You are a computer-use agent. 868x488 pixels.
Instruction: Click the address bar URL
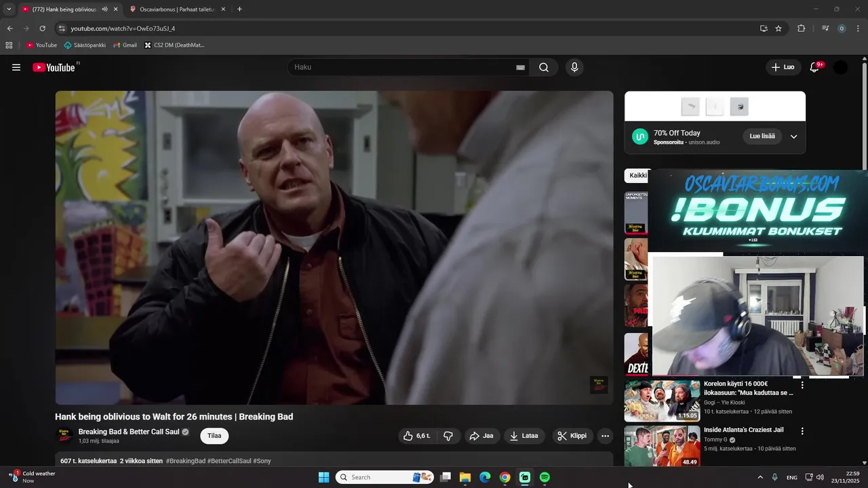tap(123, 28)
